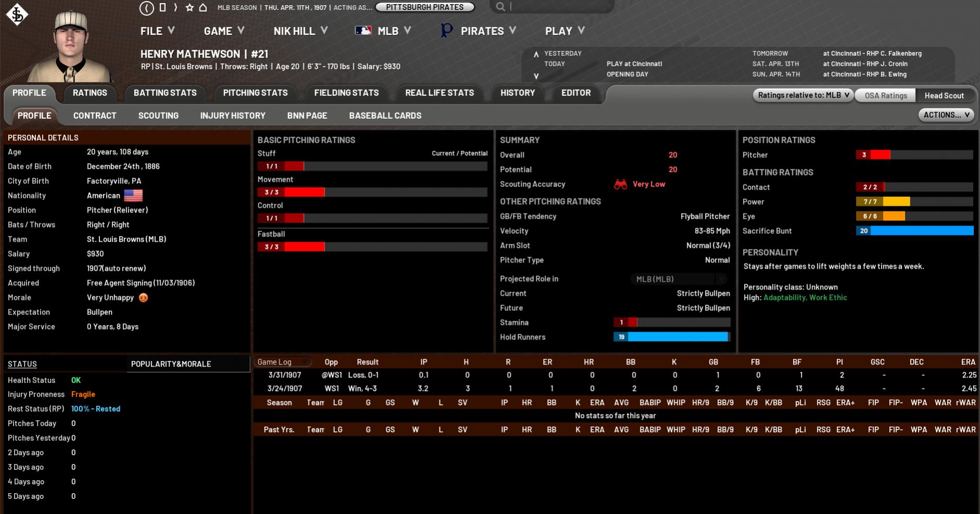
Task: Click the home icon in top bar
Action: click(x=203, y=7)
